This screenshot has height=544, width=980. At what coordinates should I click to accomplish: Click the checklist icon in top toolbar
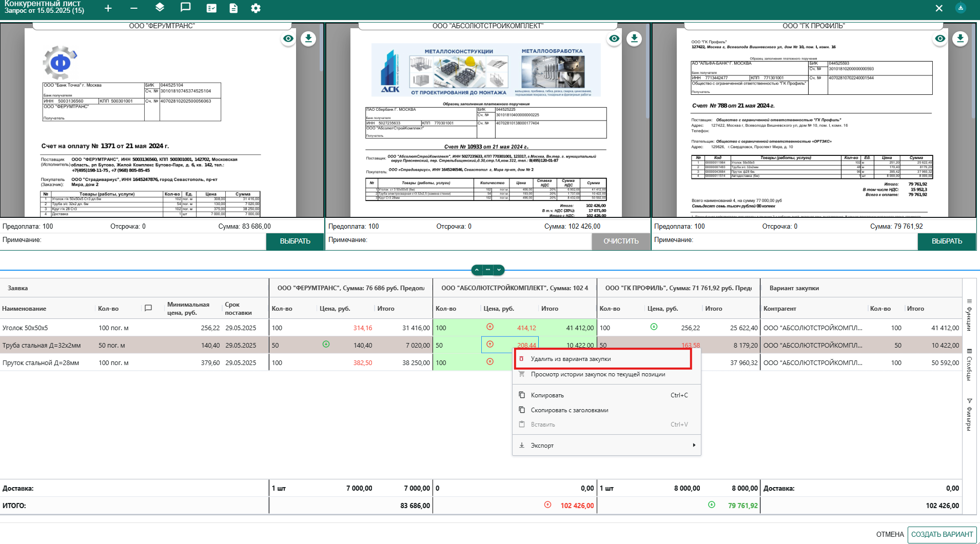pos(211,8)
